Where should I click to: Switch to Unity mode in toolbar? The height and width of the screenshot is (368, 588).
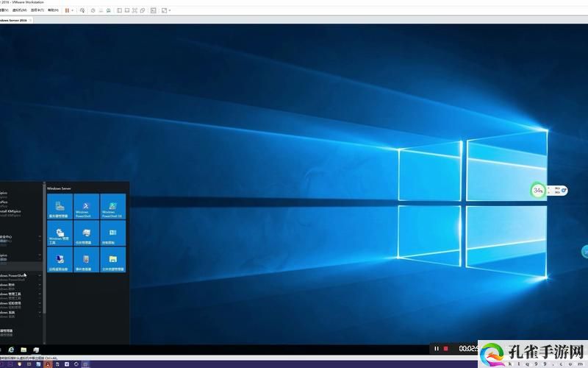coord(143,10)
